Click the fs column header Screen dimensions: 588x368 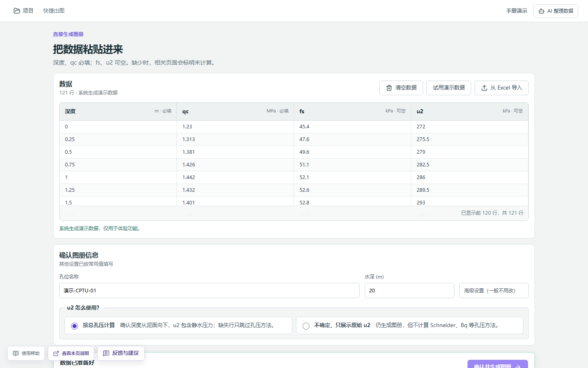352,111
